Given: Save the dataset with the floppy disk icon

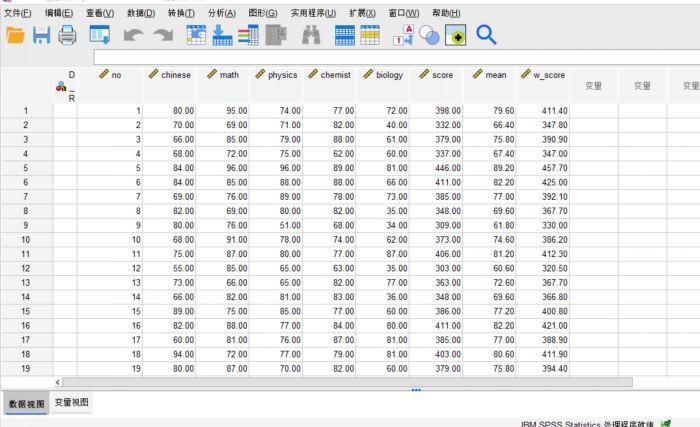Looking at the screenshot, I should point(42,35).
